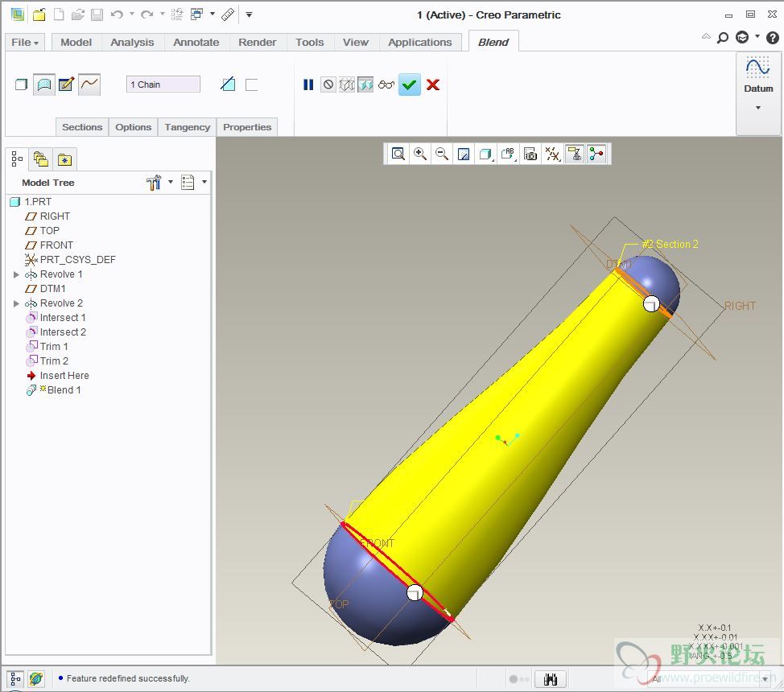Click the 1 Chain collector field
This screenshot has height=692, width=784.
coord(163,84)
